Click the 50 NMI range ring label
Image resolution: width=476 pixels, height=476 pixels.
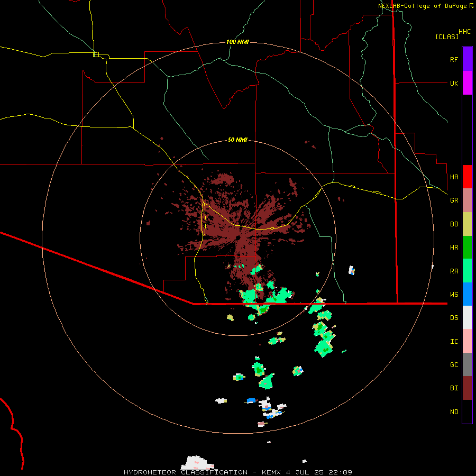tap(237, 140)
